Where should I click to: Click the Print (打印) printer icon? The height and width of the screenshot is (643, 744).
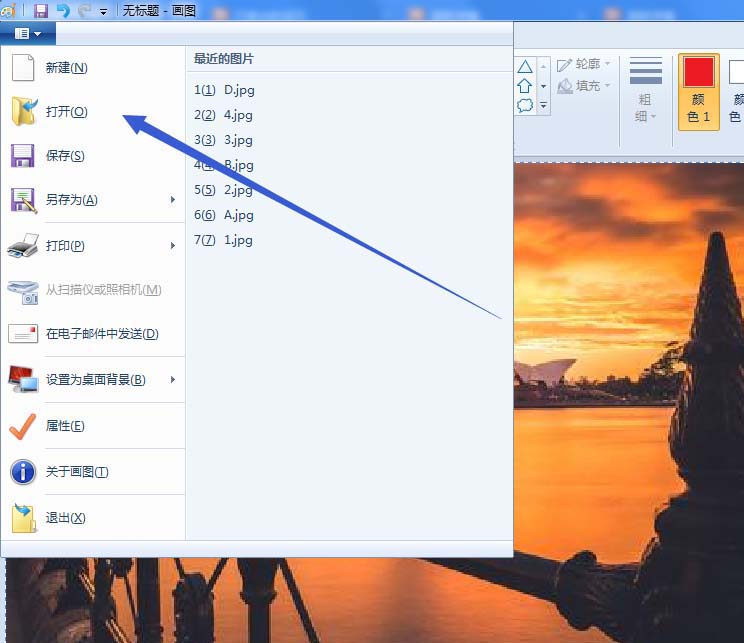[x=23, y=245]
